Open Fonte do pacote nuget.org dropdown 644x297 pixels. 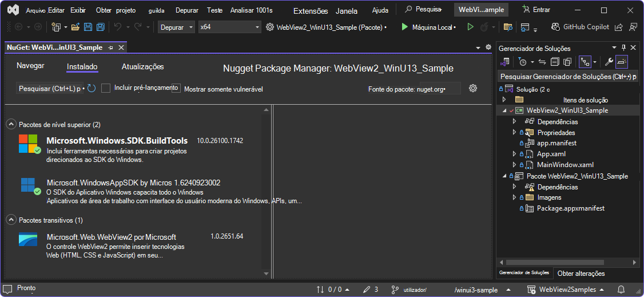pos(440,89)
